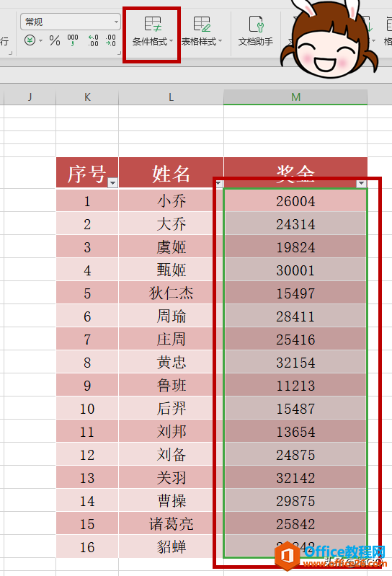The width and height of the screenshot is (392, 576).
Task: Click bonus value 30001
Action: point(295,270)
